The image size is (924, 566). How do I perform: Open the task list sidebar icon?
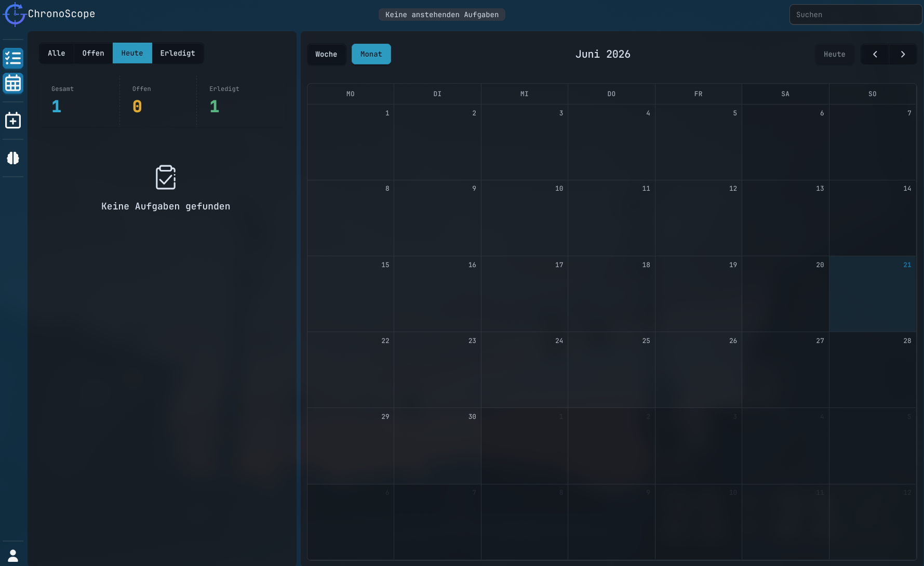coord(13,58)
